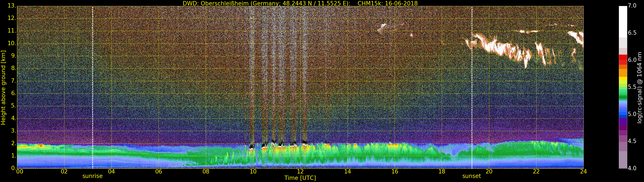
Task: Click the '13.' height axis tick label
Action: click(12, 6)
